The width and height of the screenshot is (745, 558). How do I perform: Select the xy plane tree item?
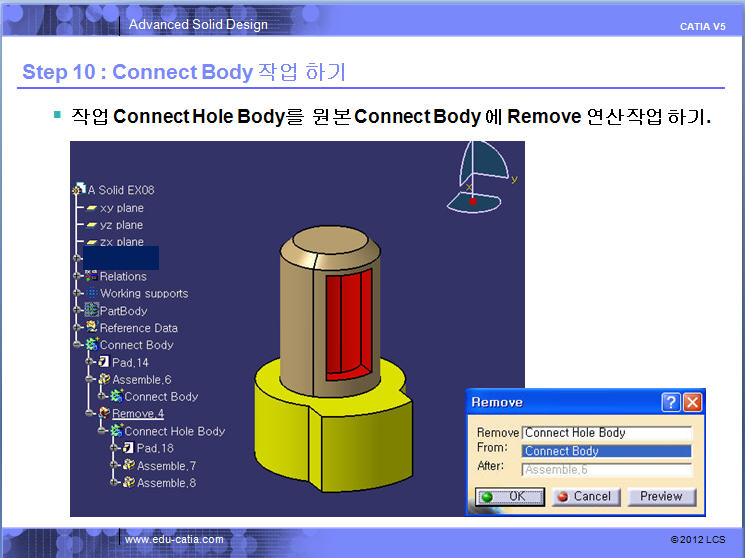click(x=121, y=208)
